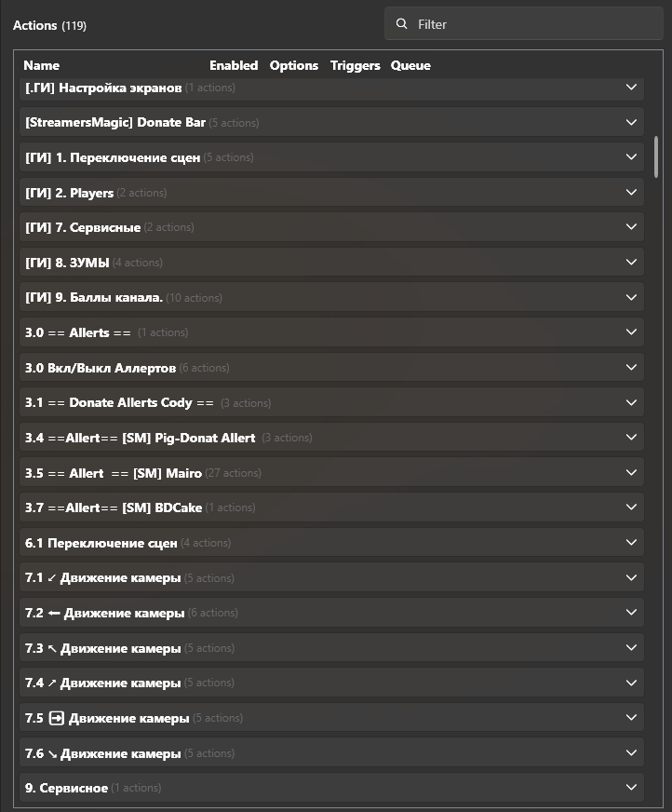672x812 pixels.
Task: Click the Options column header
Action: tap(294, 65)
